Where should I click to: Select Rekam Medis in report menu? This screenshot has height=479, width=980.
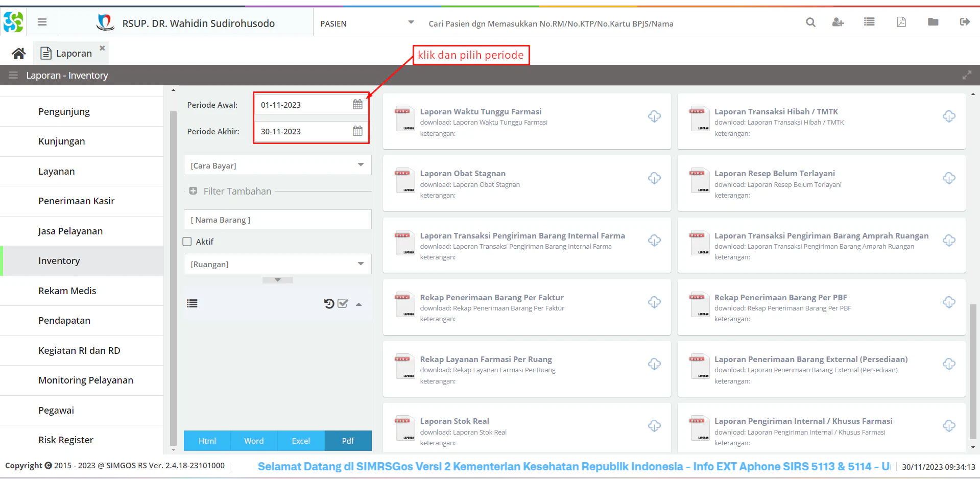click(x=82, y=291)
